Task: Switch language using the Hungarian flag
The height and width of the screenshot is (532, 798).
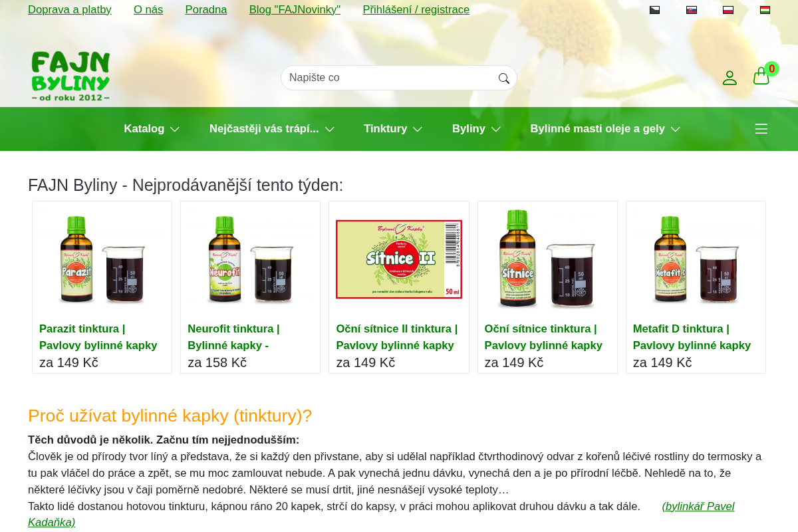Action: pos(765,10)
